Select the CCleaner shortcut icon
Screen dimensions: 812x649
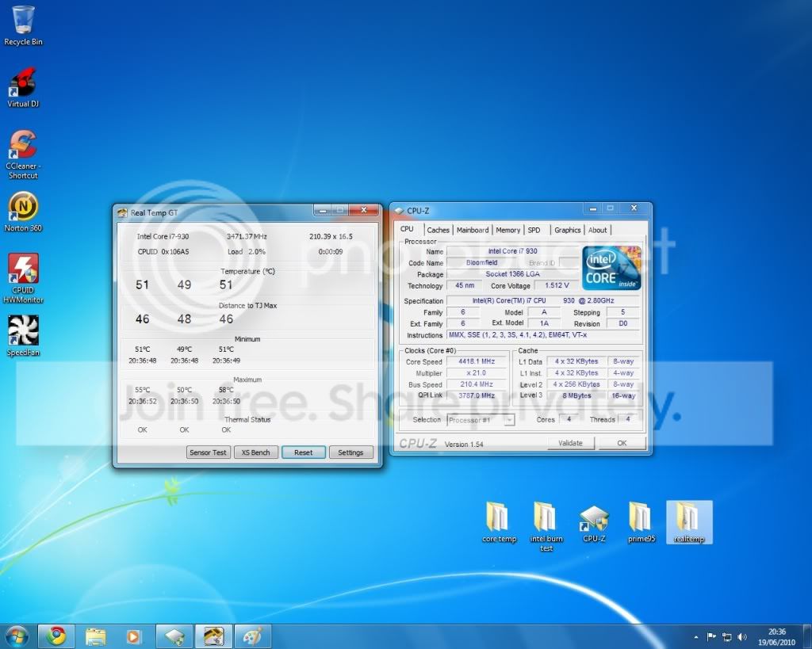(23, 155)
